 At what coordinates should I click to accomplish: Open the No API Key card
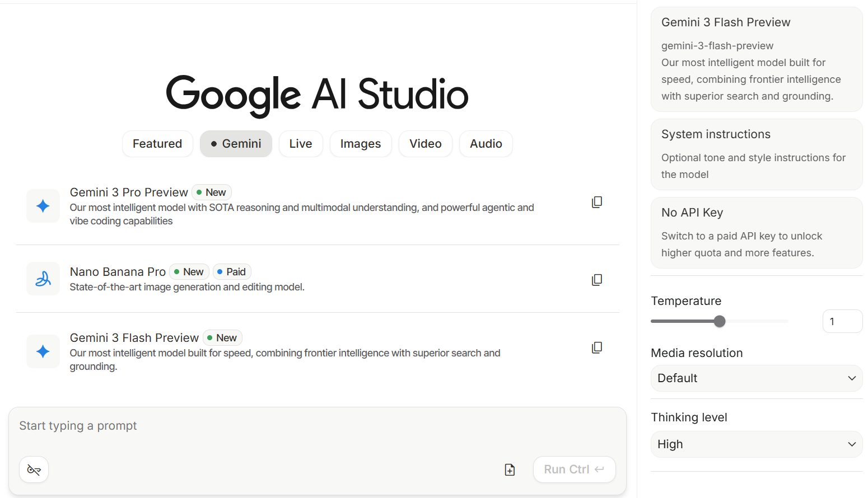(x=756, y=232)
